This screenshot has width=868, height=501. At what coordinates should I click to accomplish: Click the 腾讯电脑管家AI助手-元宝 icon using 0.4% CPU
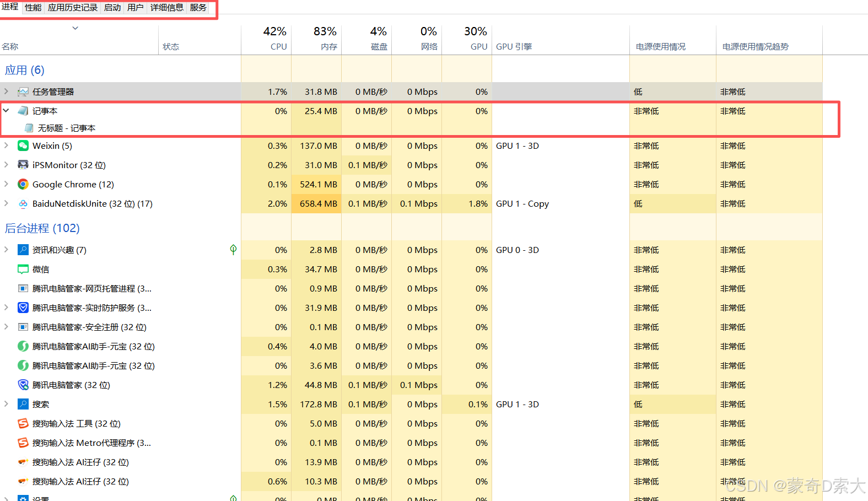[23, 347]
